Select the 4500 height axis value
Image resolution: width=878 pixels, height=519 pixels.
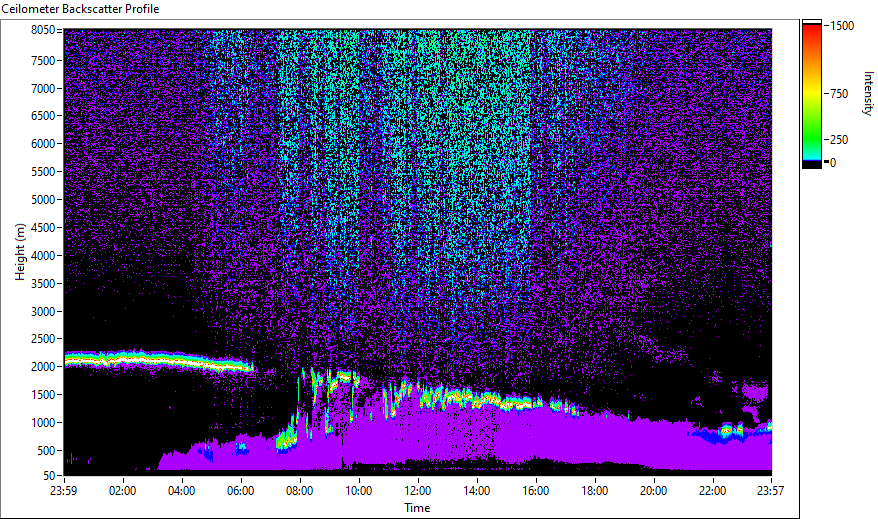tap(43, 228)
